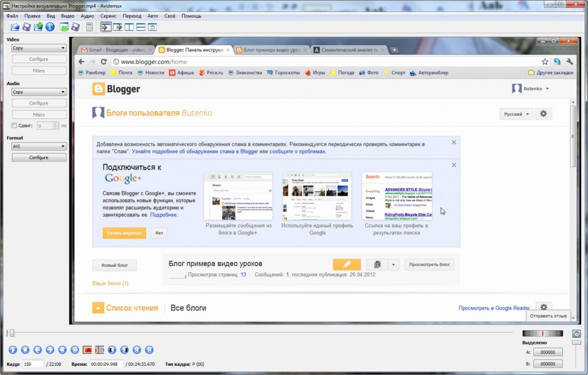588x375 pixels.
Task: Click the timeline seek slider handle
Action: pos(11,333)
